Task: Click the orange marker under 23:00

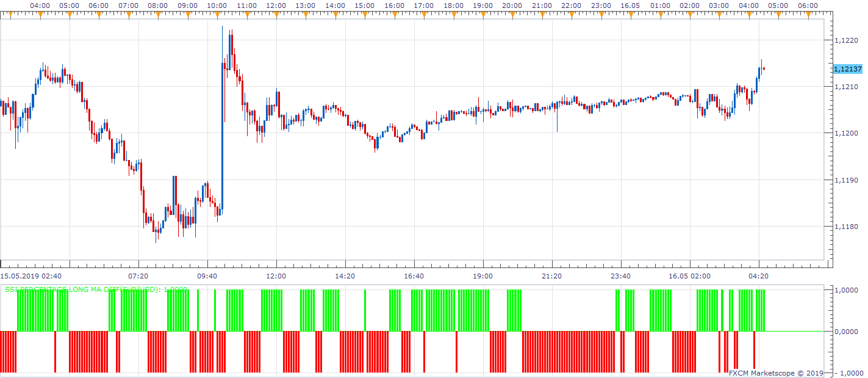Action: 601,14
